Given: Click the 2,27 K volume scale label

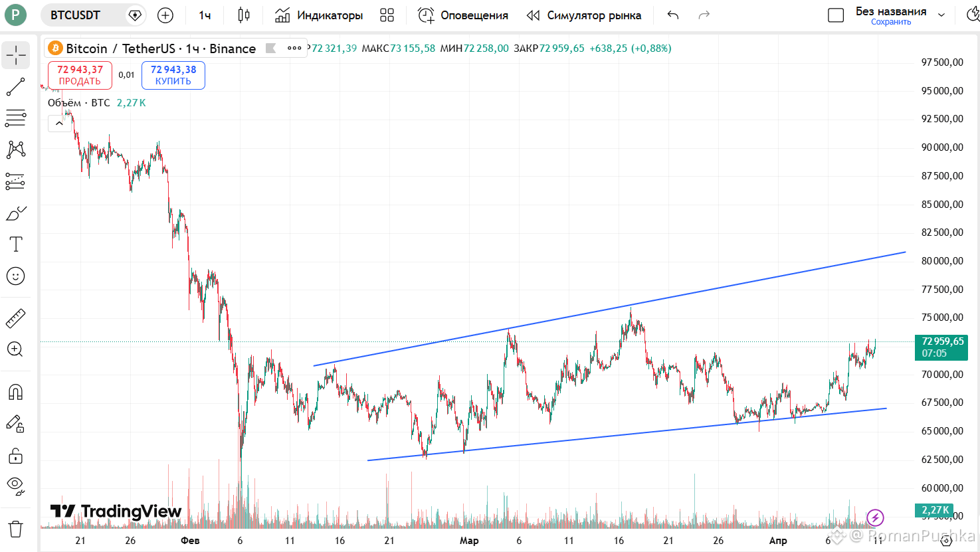Looking at the screenshot, I should [x=935, y=510].
